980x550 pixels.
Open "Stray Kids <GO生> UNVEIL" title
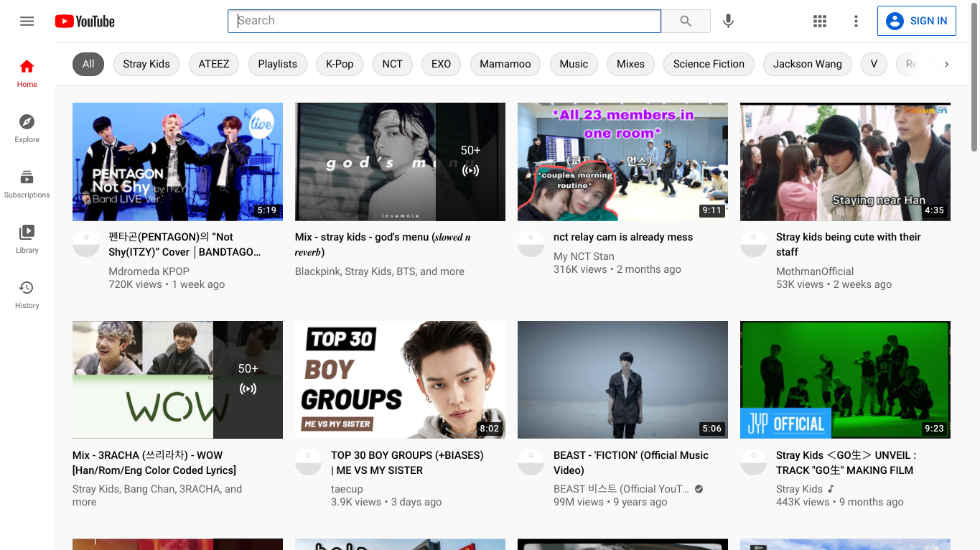click(x=846, y=462)
